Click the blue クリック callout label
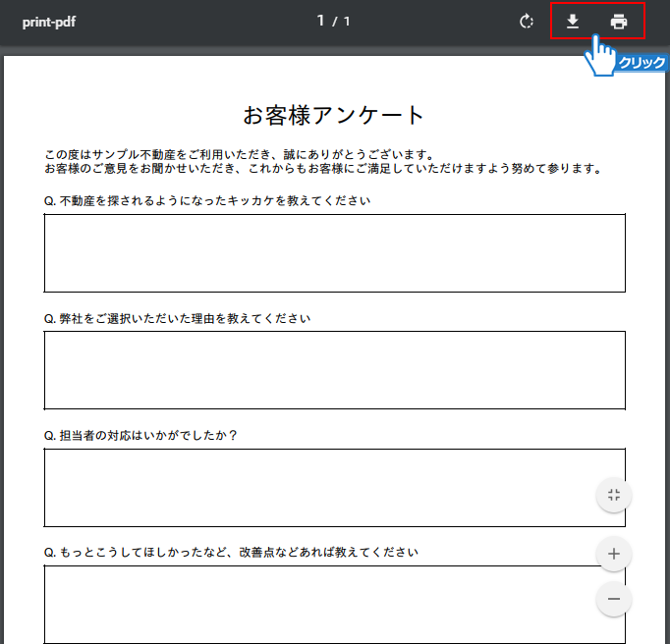This screenshot has width=670, height=644. (641, 63)
